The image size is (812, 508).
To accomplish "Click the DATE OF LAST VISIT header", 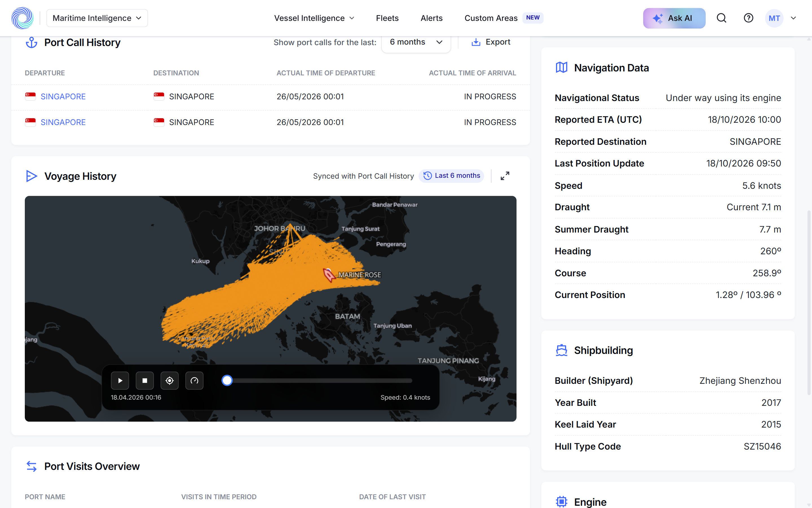I will pyautogui.click(x=392, y=497).
